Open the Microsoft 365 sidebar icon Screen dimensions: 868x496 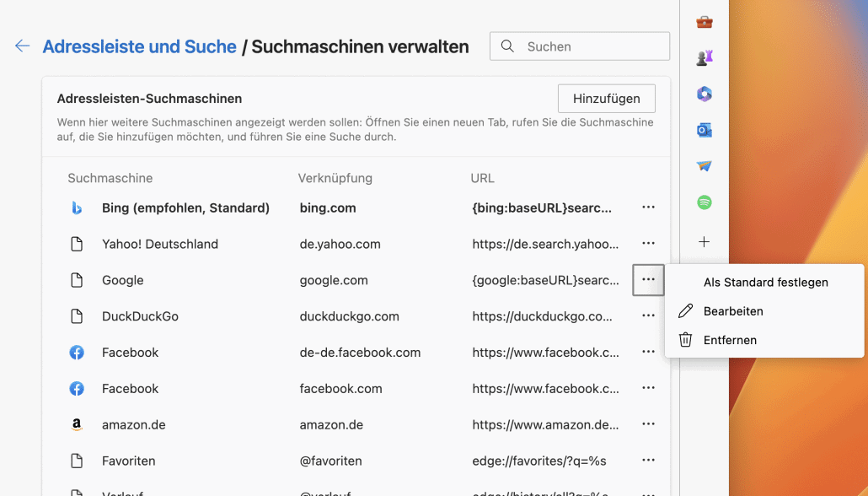point(705,94)
